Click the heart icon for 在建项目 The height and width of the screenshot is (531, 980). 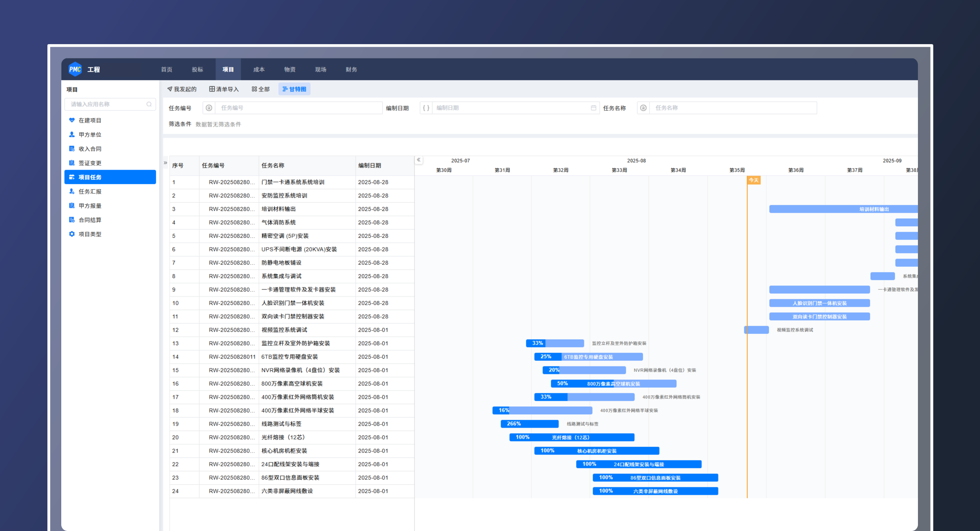coord(72,120)
